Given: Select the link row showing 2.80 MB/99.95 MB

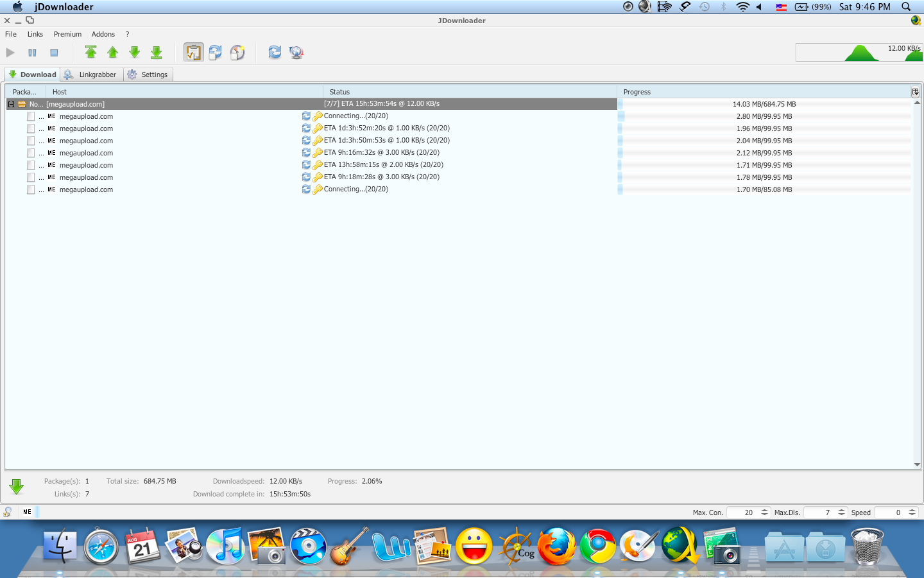Looking at the screenshot, I should 459,116.
